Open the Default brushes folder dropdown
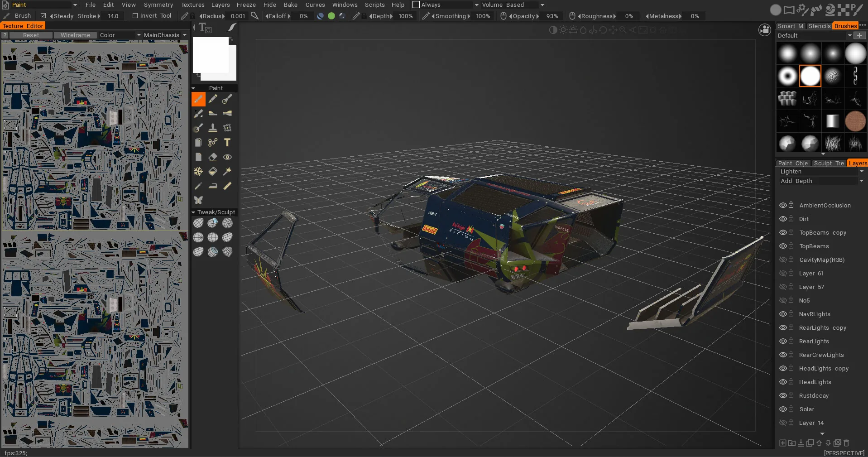This screenshot has width=868, height=457. click(814, 35)
